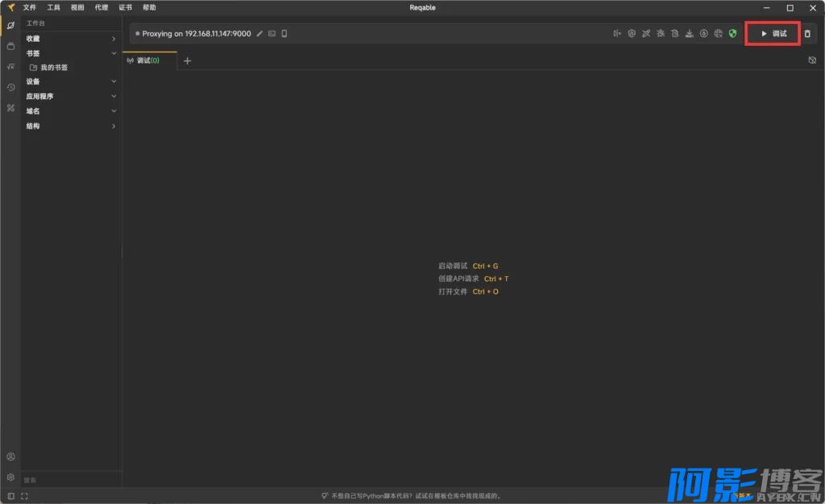Click the 搜索 search field in sidebar
825x504 pixels.
[71, 480]
